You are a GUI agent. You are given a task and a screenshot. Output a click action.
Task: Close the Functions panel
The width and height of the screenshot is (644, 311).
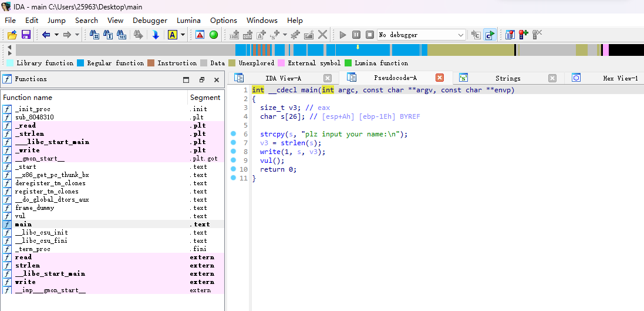point(217,80)
